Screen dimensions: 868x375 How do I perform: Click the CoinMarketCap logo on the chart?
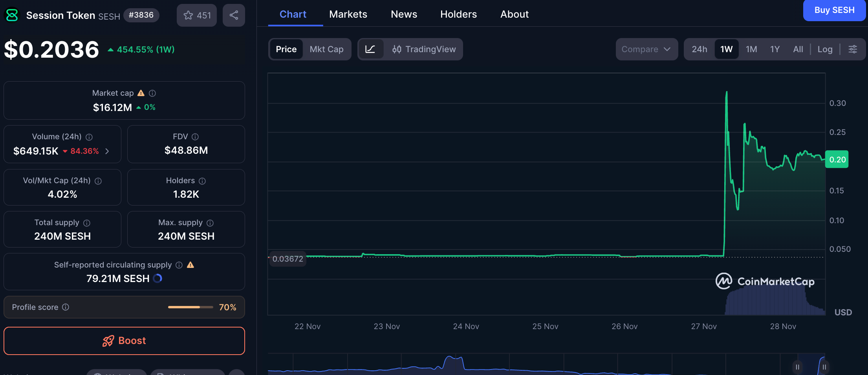pyautogui.click(x=765, y=281)
